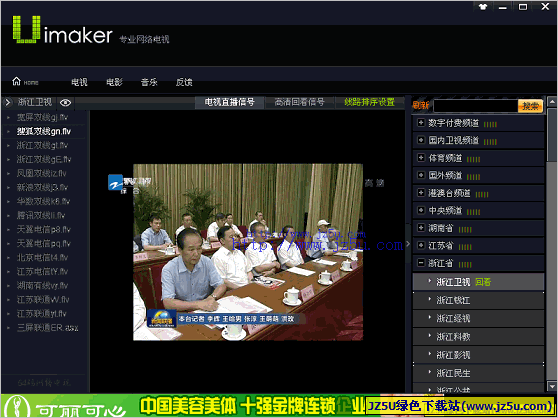Screen dimensions: 558x418
Task: Select source 浙江双线gt.flv
Action: click(43, 145)
